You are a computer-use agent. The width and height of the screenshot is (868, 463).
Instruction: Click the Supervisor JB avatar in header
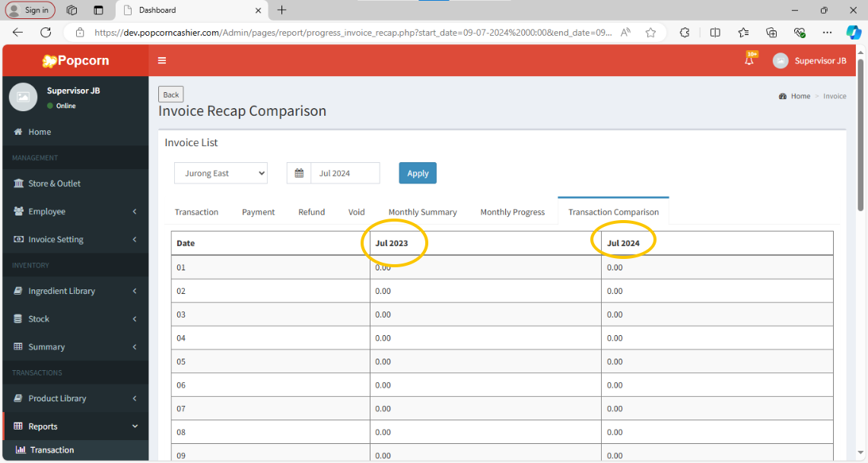click(781, 61)
